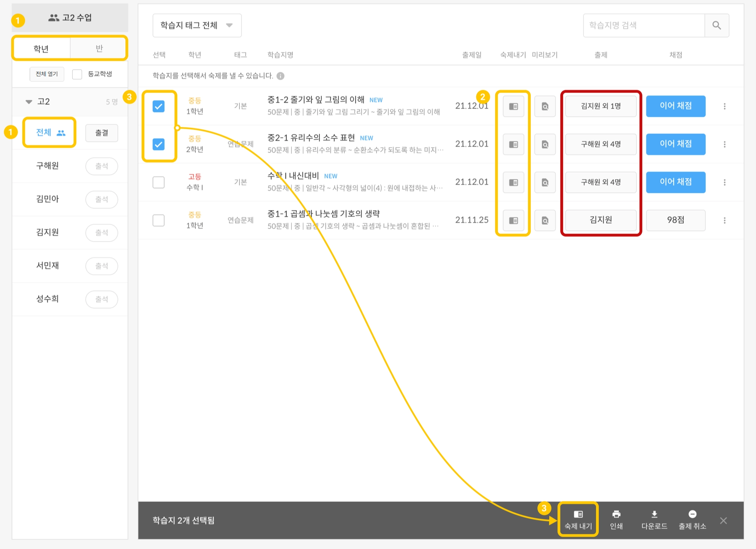Click 숙제 내기 icon in bottom bar
The width and height of the screenshot is (756, 549).
pyautogui.click(x=578, y=514)
